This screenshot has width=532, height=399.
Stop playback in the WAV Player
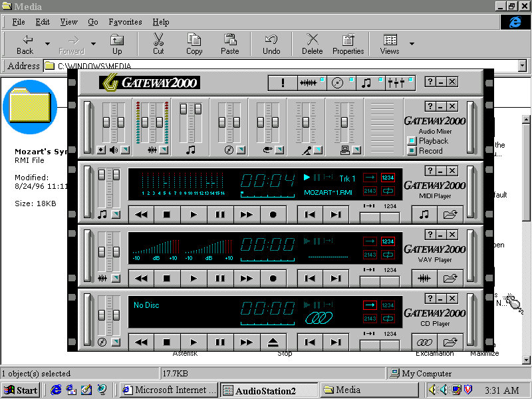167,279
